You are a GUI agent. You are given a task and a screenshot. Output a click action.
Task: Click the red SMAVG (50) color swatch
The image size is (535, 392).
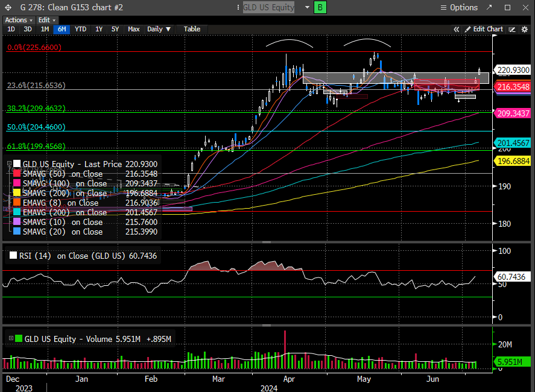tap(17, 174)
